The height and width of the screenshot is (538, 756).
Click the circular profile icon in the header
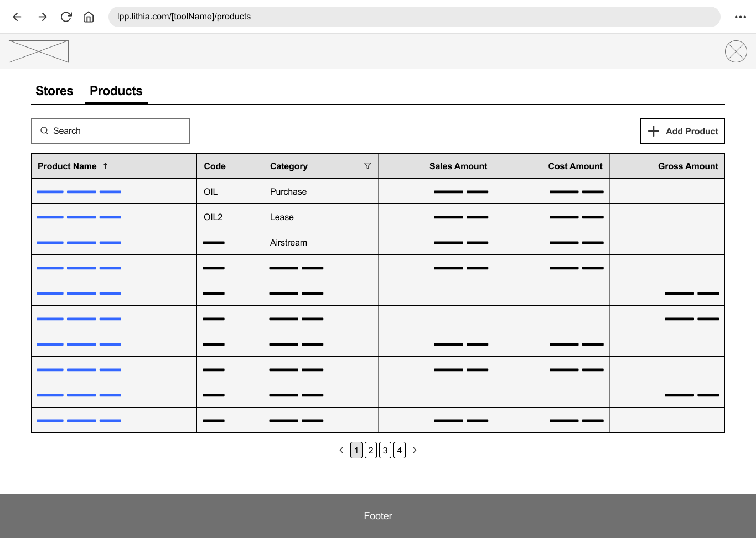coord(736,51)
